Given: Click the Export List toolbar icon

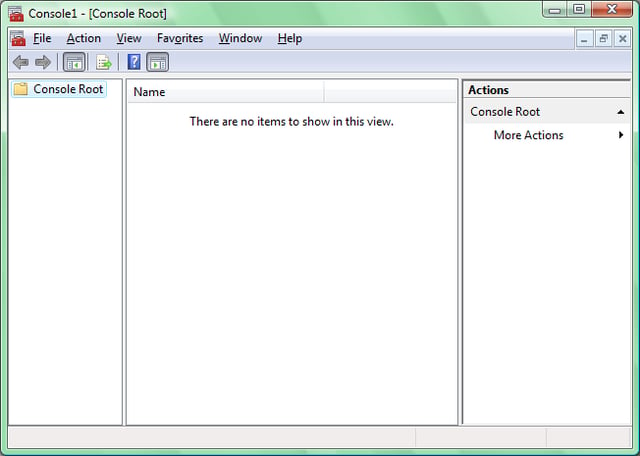Looking at the screenshot, I should (104, 62).
